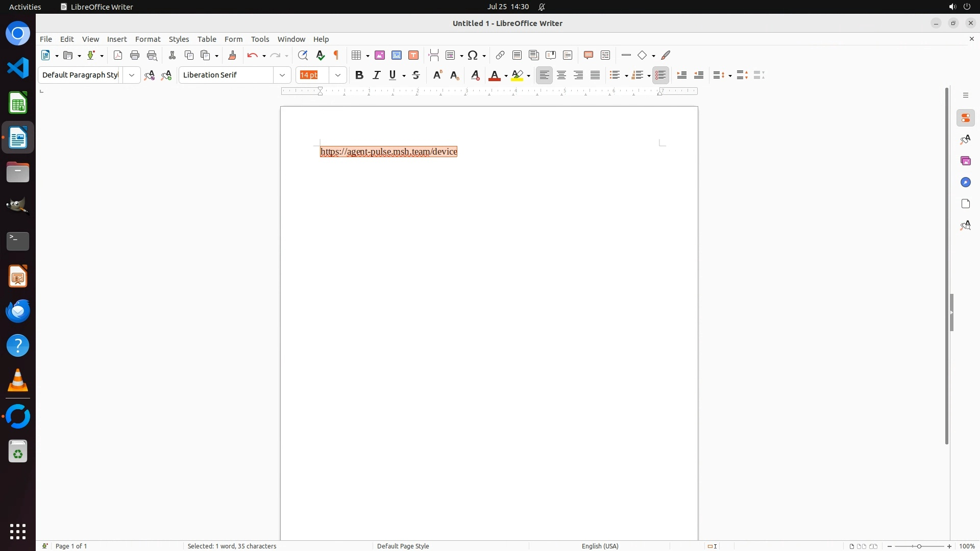Click the zoom slider in status bar
Image resolution: width=980 pixels, height=551 pixels.
[x=919, y=546]
